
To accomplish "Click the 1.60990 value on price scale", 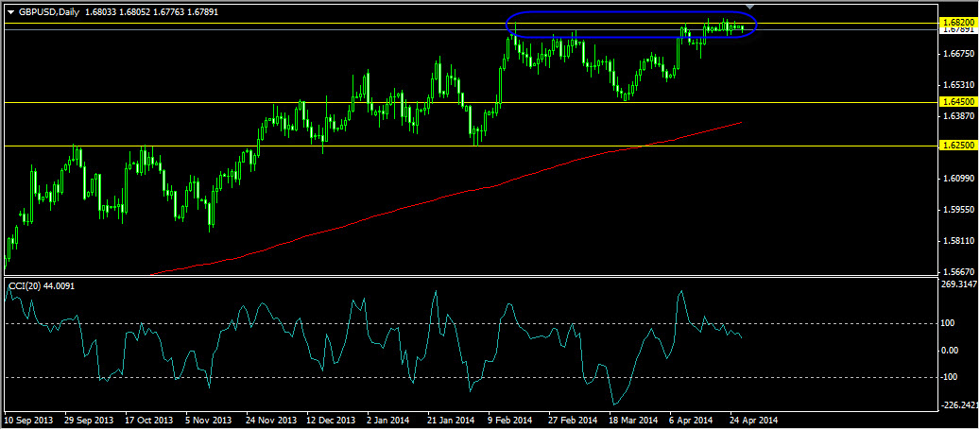I will point(956,179).
